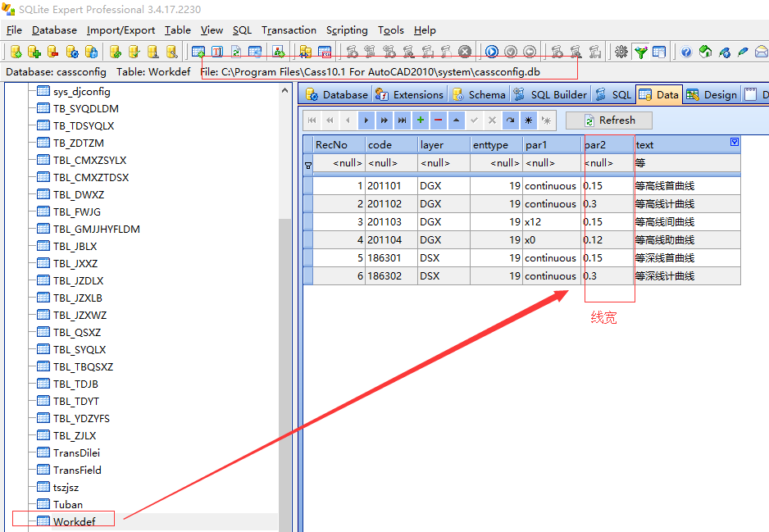This screenshot has width=769, height=532.
Task: Open the grid column chooser dropdown
Action: point(735,142)
